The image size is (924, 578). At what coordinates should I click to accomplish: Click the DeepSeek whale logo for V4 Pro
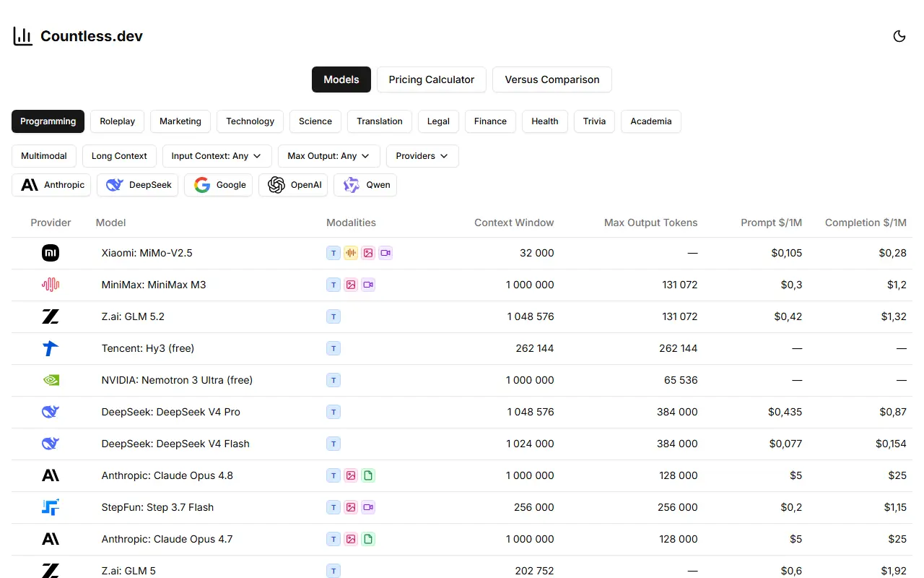click(x=51, y=412)
